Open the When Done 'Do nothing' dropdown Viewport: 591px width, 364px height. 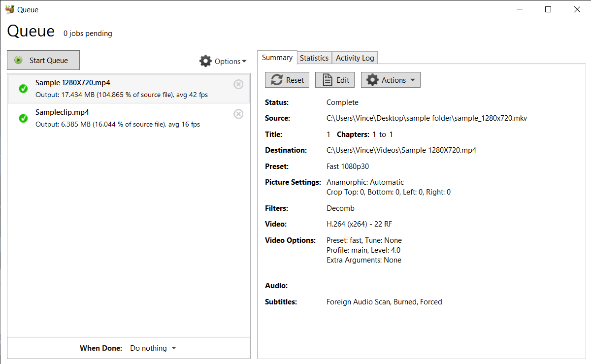pyautogui.click(x=153, y=348)
